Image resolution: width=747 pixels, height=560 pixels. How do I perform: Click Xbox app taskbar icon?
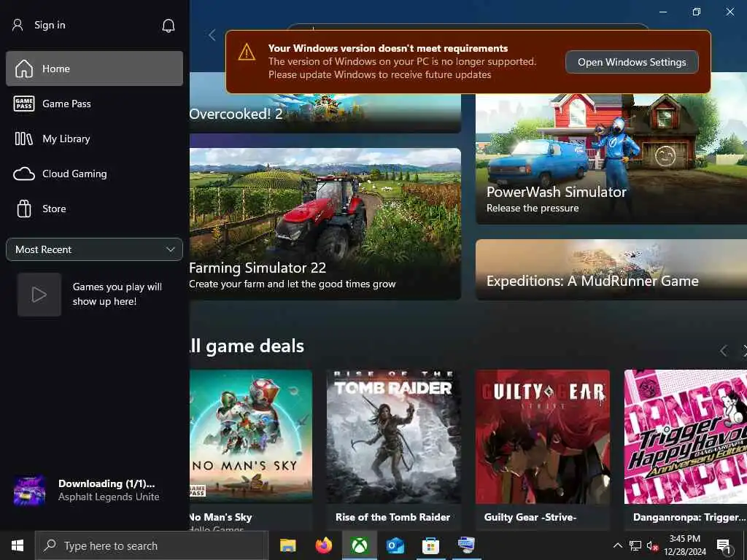click(x=359, y=545)
